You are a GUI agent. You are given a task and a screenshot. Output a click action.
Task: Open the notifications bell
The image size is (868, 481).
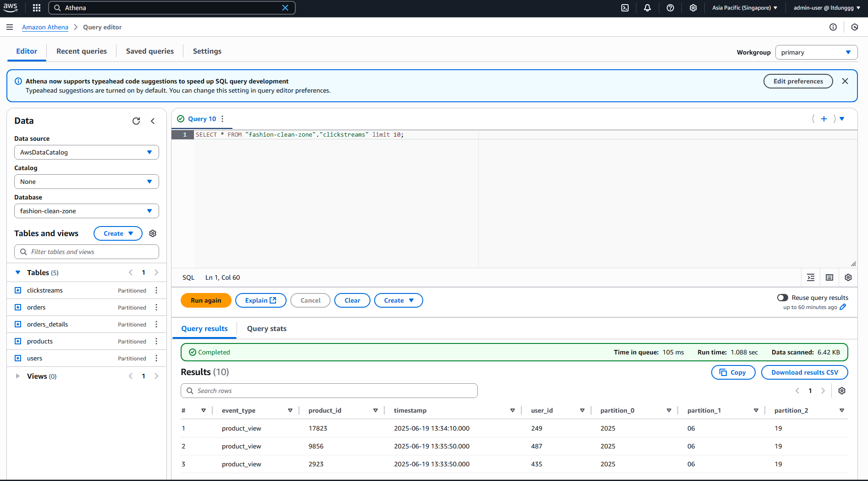647,8
